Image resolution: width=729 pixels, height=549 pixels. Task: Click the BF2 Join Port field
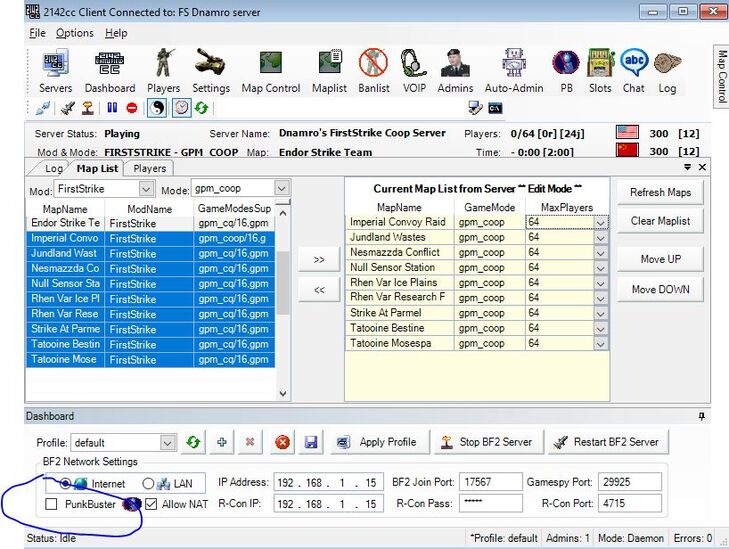coord(490,482)
